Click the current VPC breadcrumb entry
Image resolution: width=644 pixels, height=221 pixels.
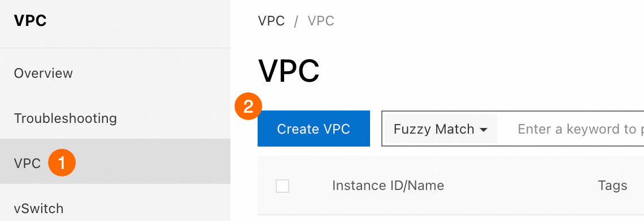click(321, 21)
